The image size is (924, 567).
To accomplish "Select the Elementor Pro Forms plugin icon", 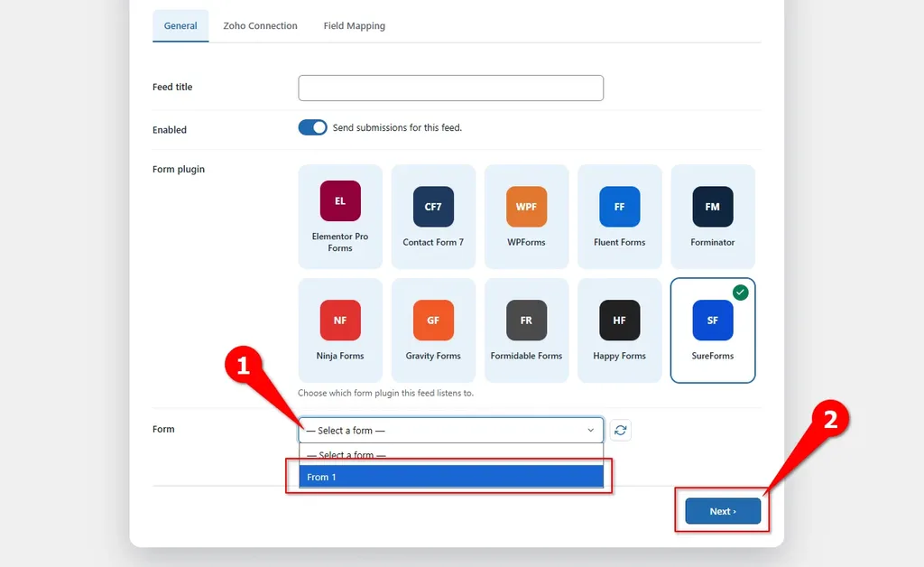I will click(340, 201).
